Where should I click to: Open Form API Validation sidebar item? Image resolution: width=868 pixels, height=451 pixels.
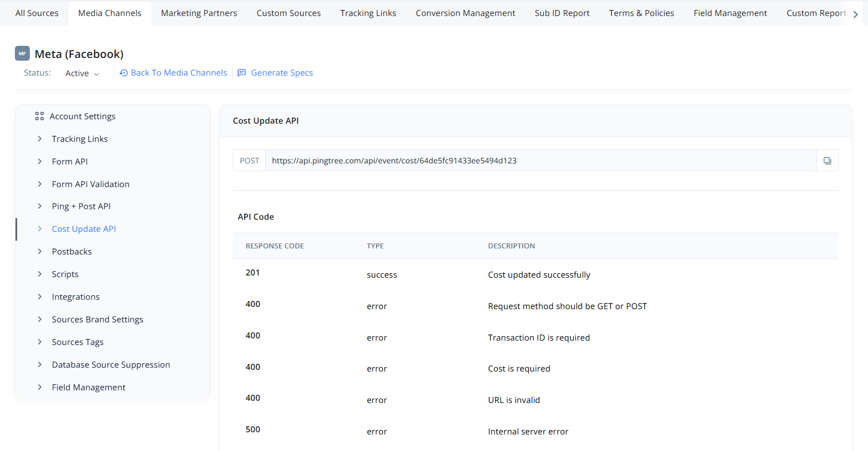tap(91, 184)
